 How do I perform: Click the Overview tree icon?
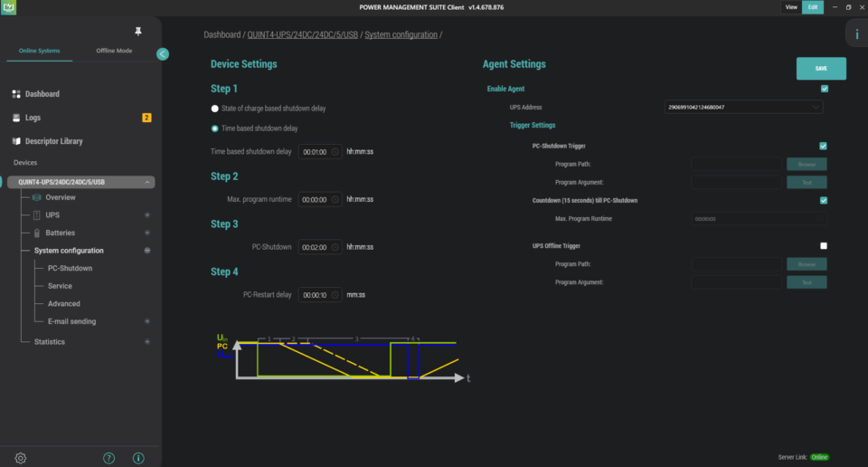tap(36, 197)
